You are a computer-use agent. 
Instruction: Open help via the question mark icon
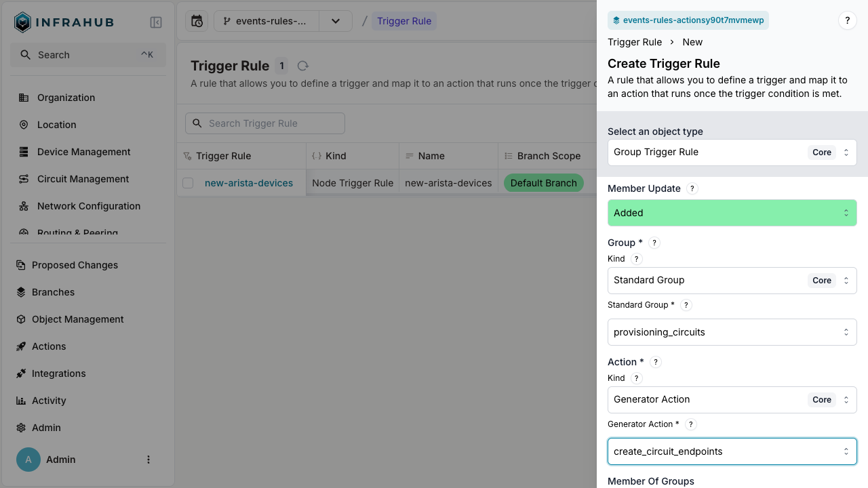847,20
